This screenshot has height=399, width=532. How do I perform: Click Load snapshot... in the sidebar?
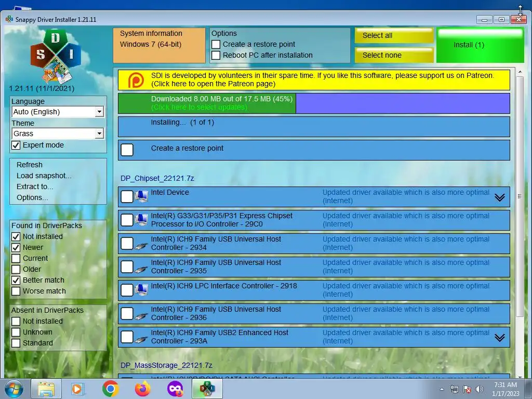point(44,176)
